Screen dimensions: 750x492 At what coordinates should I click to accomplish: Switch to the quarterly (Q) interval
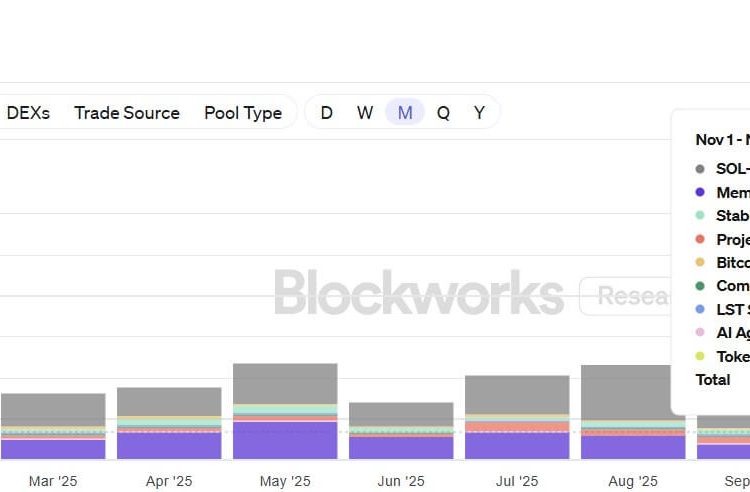[443, 113]
